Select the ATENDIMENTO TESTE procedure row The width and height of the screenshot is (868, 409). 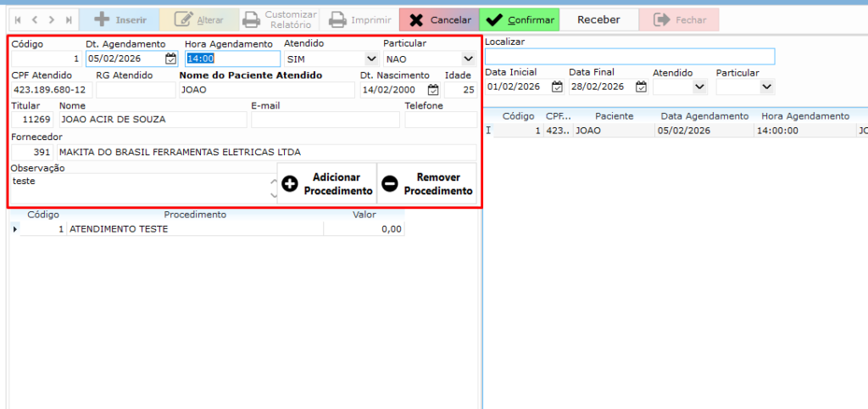(x=195, y=229)
